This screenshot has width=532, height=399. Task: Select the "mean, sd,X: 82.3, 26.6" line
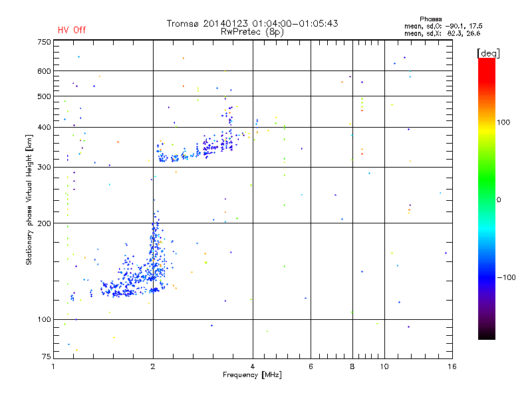pyautogui.click(x=442, y=33)
